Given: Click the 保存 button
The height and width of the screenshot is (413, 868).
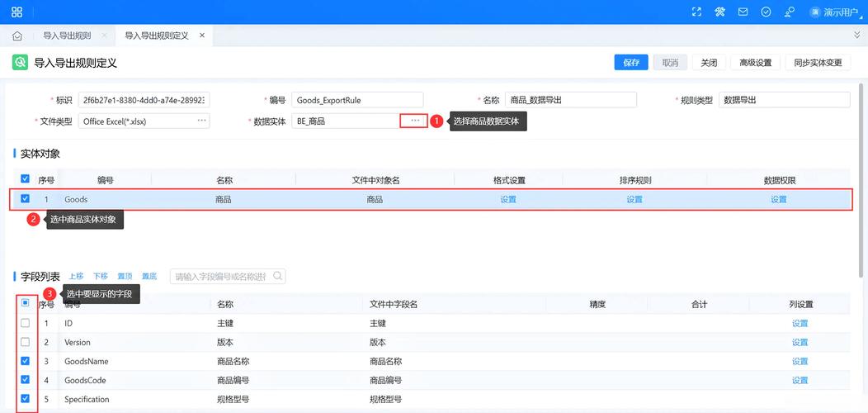Looking at the screenshot, I should 631,63.
